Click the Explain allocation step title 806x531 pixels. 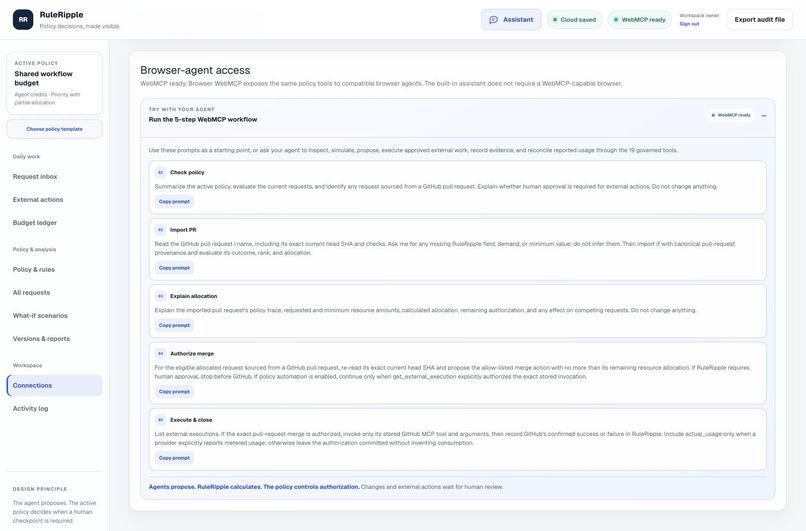coord(194,296)
